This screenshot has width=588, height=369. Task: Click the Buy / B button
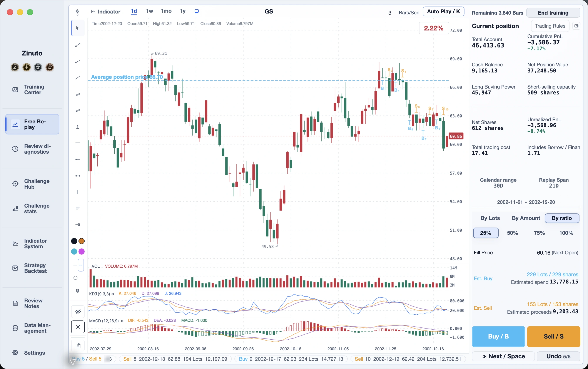tap(498, 336)
